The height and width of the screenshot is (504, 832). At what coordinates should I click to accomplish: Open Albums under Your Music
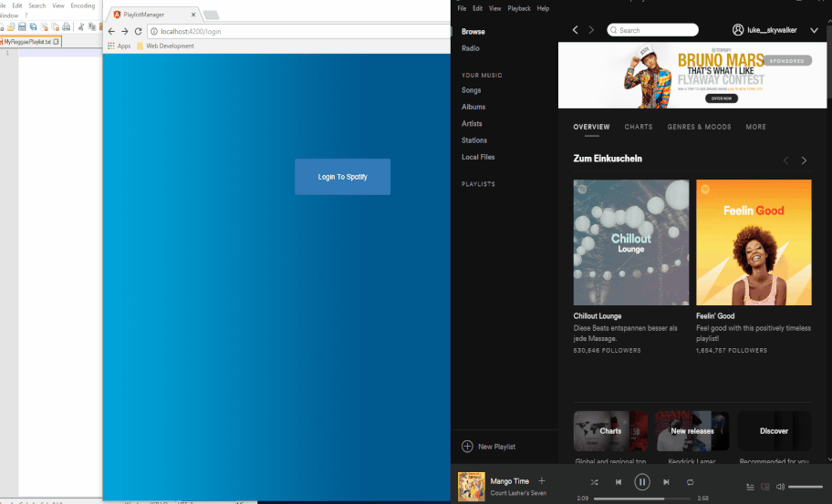click(x=473, y=107)
